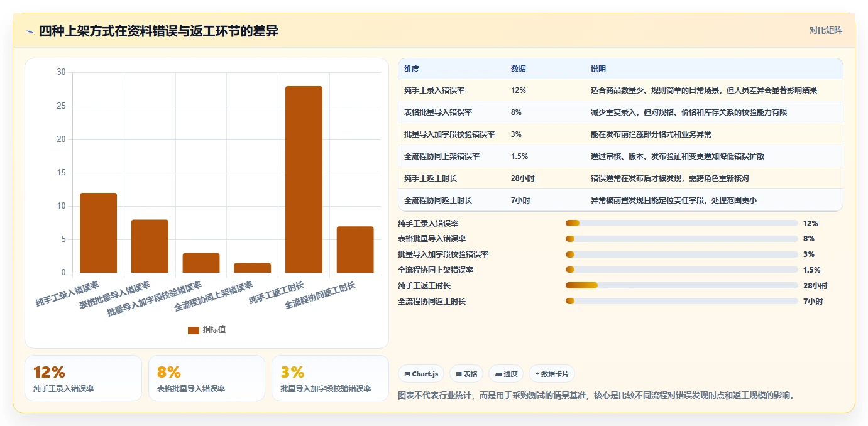Click the slanted x-axis label 全流程协同返工时长

coord(320,295)
